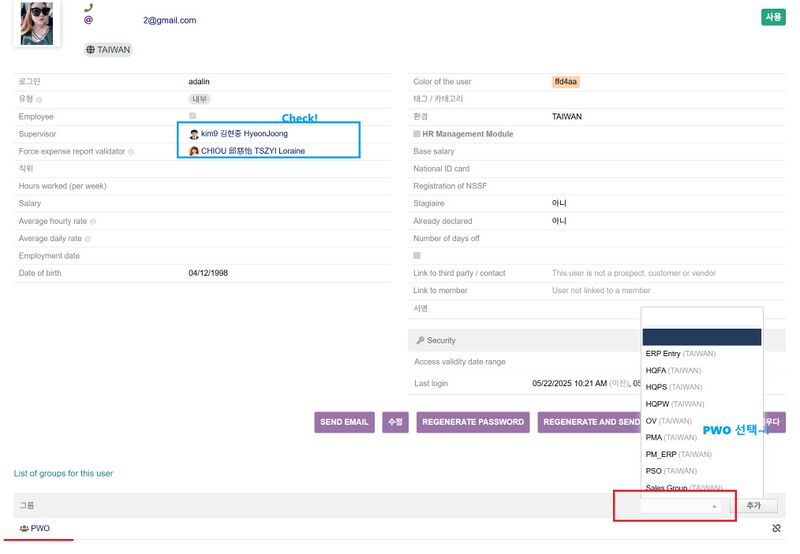
Task: Open the group selection dropdown arrow
Action: tap(714, 507)
